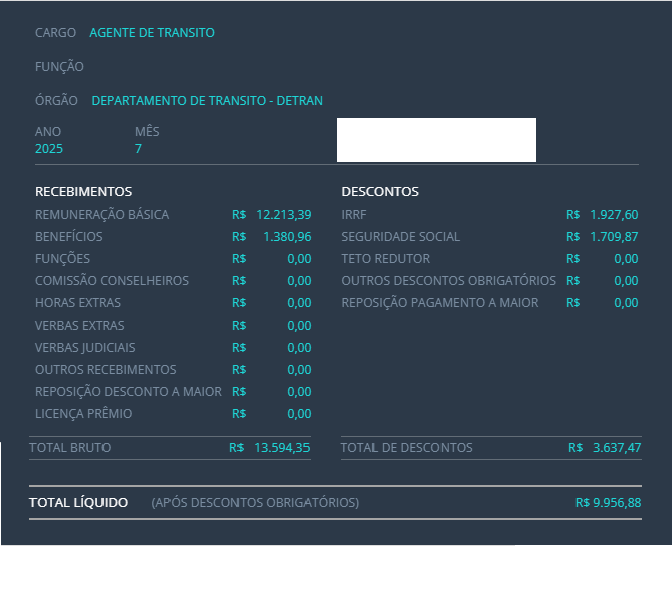Screen dimensions: 672x615
Task: Click the AGENTE DE TRANSITO cargo value
Action: (x=152, y=33)
